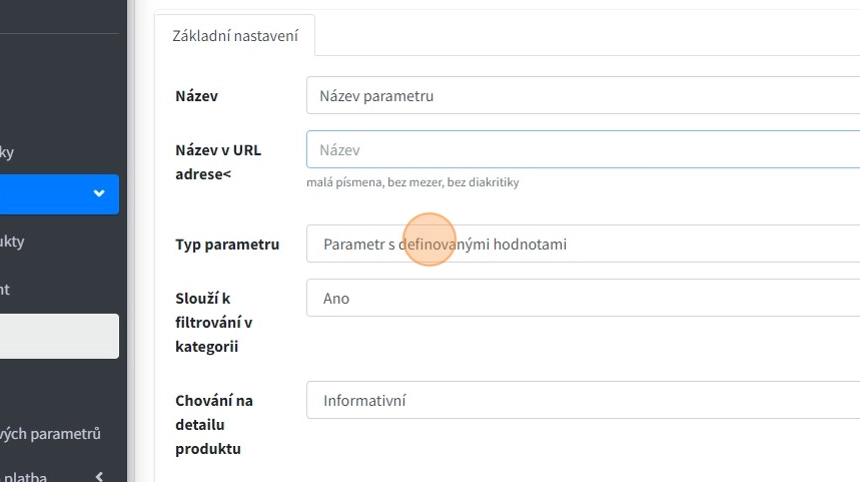Click the sidebar item ending in 'ukty'

(12, 241)
